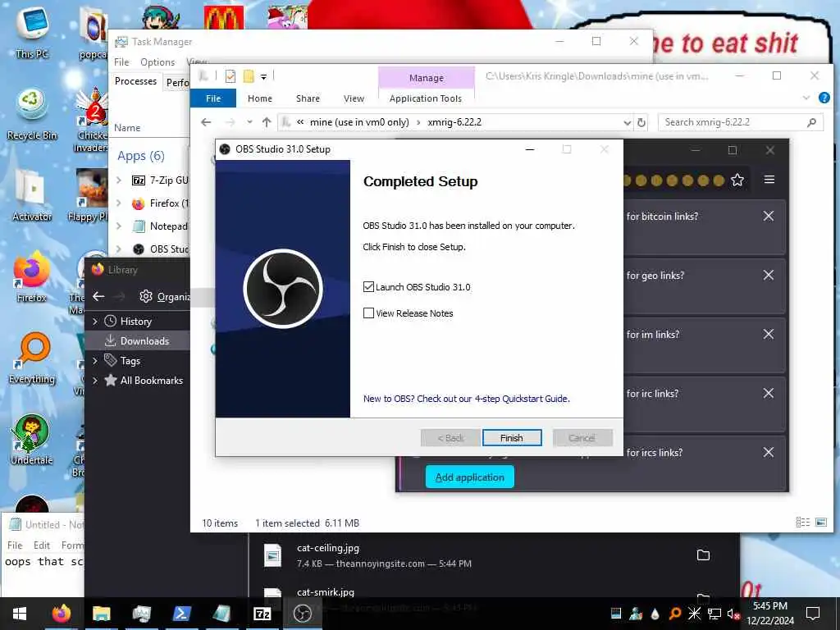Viewport: 840px width, 630px height.
Task: Click New folder icon in Explorer title bar
Action: pos(248,76)
